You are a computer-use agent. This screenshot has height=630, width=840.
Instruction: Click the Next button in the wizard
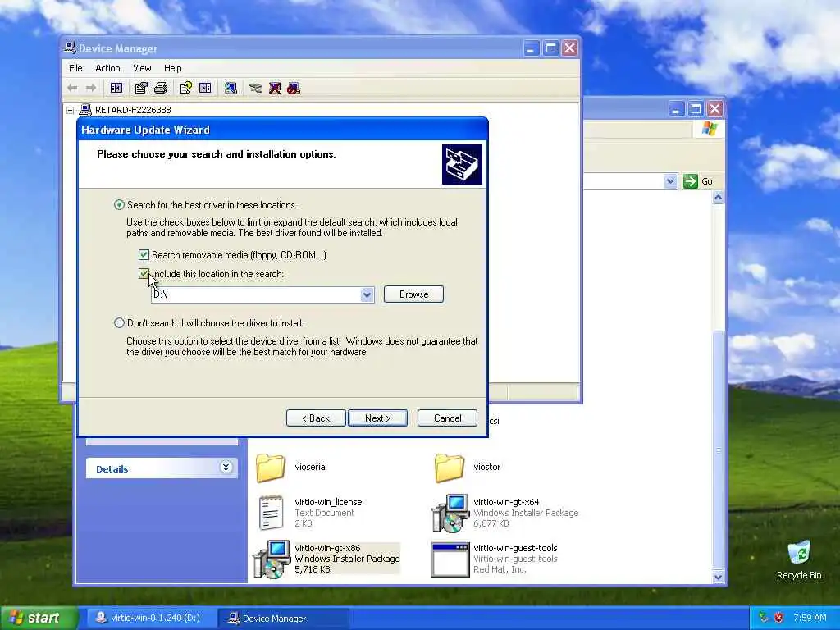pos(377,418)
